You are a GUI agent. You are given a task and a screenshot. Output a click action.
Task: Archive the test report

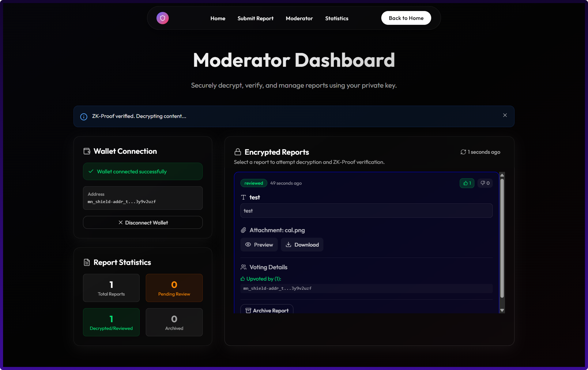(x=267, y=310)
